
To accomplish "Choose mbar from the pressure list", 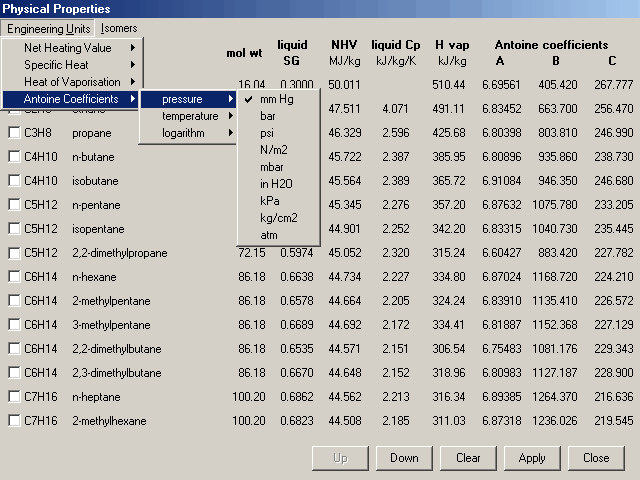I will (272, 166).
